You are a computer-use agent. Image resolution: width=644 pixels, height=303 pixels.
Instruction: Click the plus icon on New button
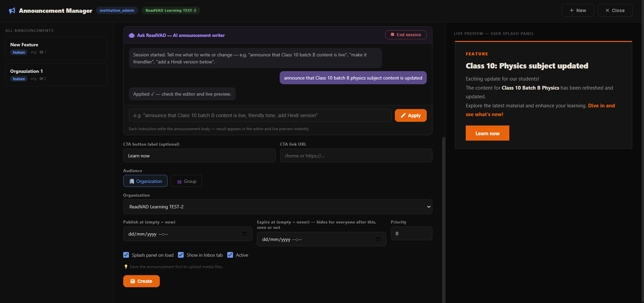(571, 10)
